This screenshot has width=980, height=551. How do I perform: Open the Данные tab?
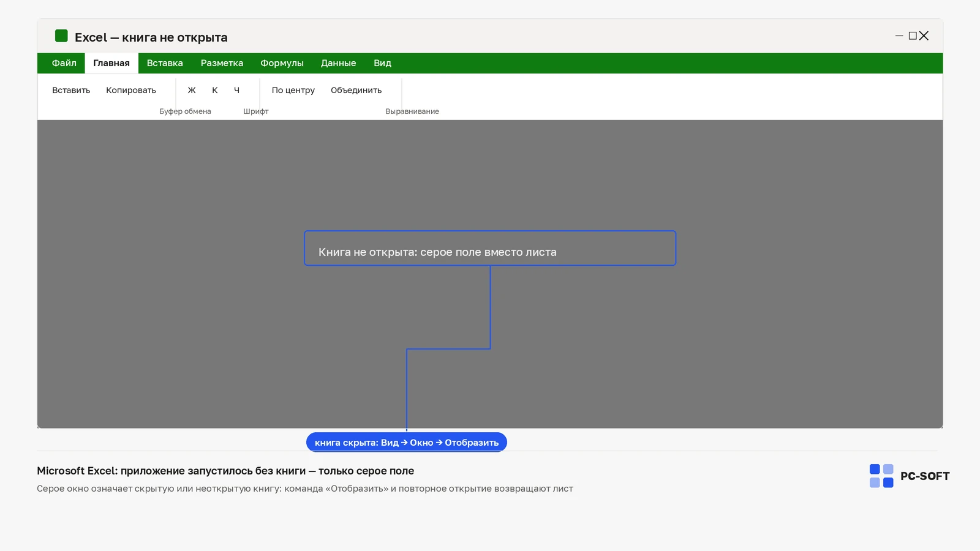(339, 63)
